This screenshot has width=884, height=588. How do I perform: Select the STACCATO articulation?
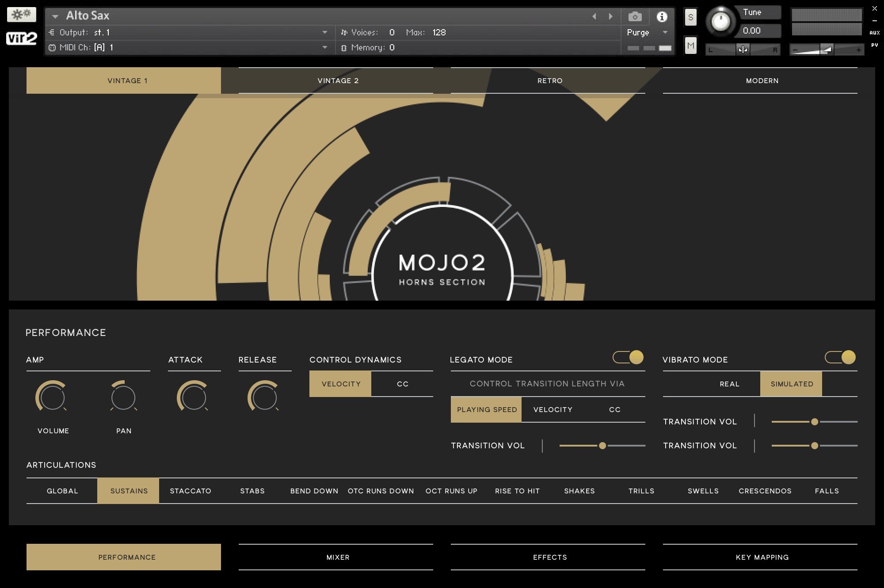191,491
